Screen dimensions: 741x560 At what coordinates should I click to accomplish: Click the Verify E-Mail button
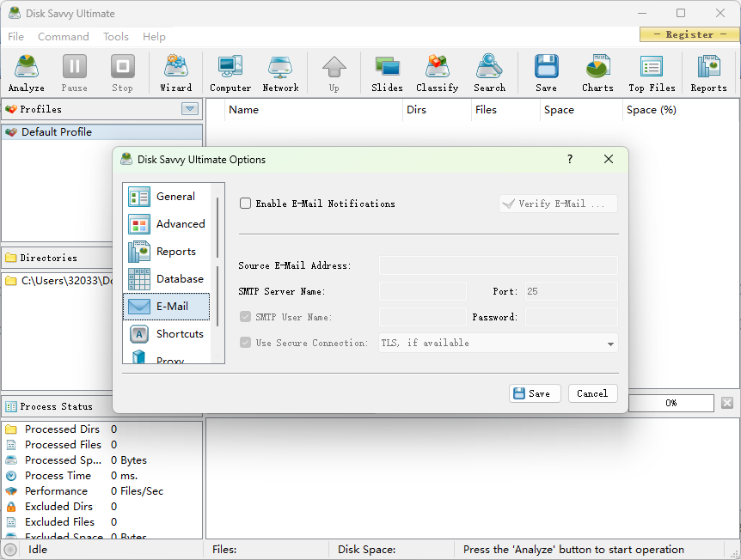click(557, 204)
